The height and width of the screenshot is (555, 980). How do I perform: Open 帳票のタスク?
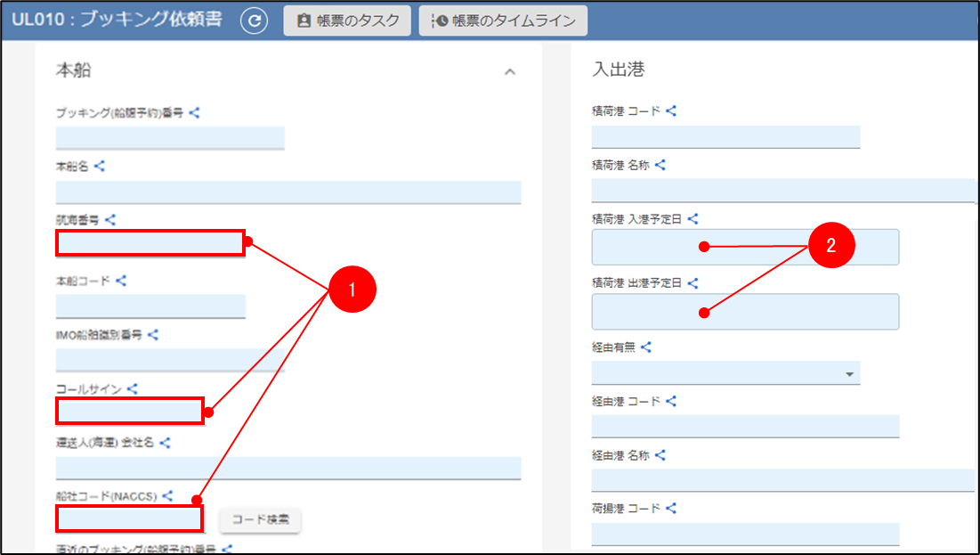pos(348,21)
